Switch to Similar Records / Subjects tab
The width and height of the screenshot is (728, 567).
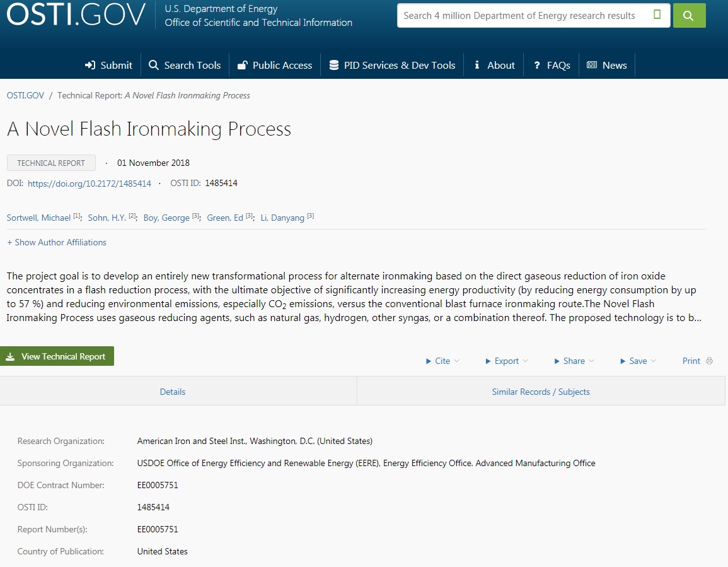coord(541,391)
